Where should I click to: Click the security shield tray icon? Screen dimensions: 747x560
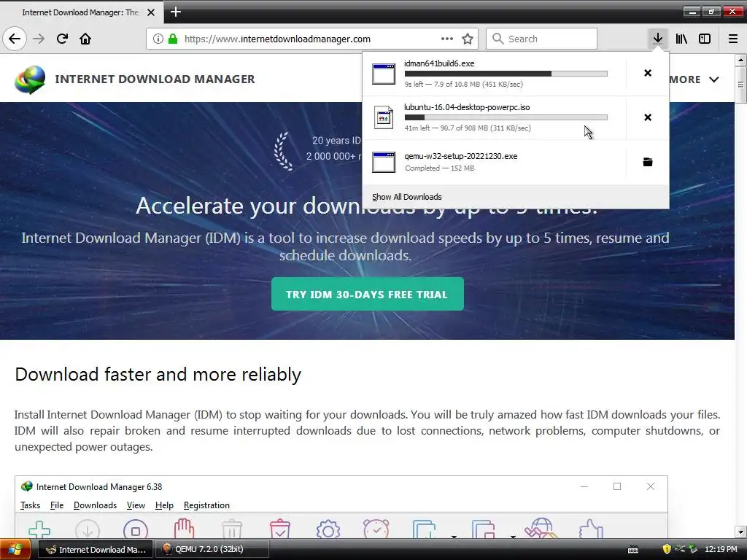(667, 549)
